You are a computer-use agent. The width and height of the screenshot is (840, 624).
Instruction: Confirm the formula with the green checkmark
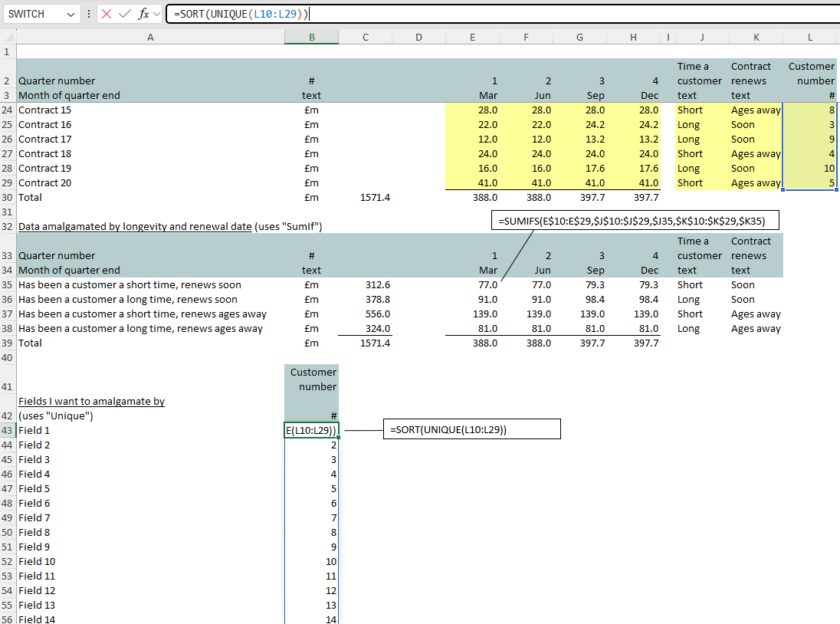(124, 14)
